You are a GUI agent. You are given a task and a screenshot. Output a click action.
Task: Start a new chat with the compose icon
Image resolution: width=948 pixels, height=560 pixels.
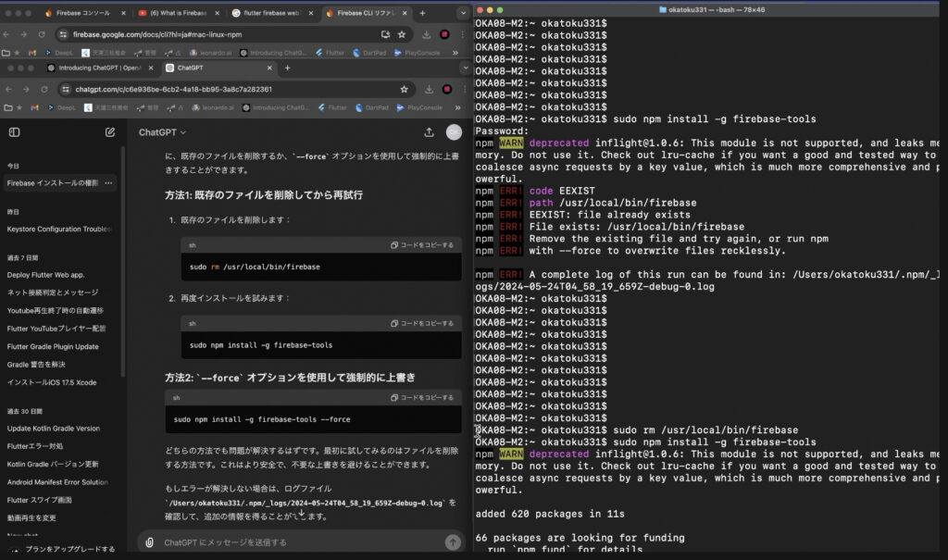coord(110,132)
